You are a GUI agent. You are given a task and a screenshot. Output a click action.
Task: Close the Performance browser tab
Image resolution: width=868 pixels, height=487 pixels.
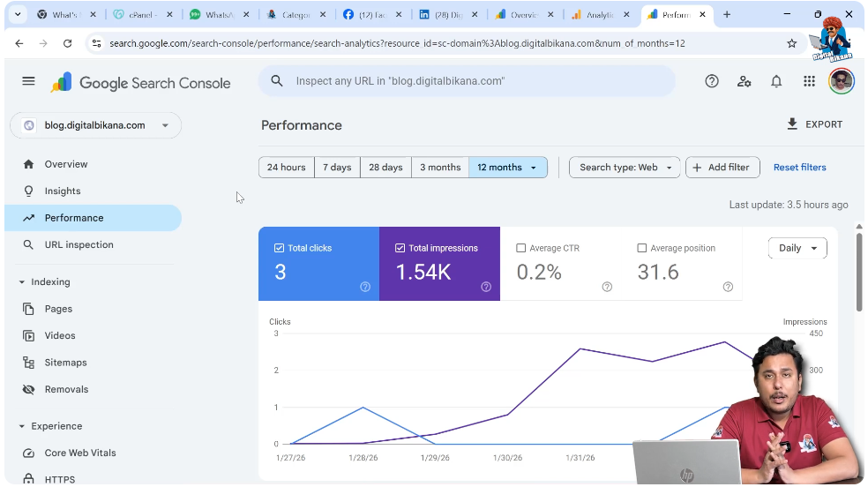(702, 15)
